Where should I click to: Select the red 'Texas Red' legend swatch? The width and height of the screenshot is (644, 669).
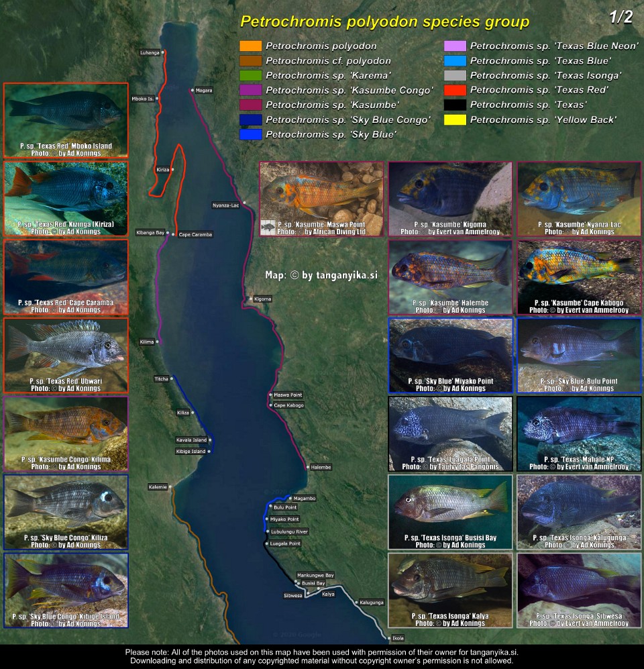click(x=455, y=90)
